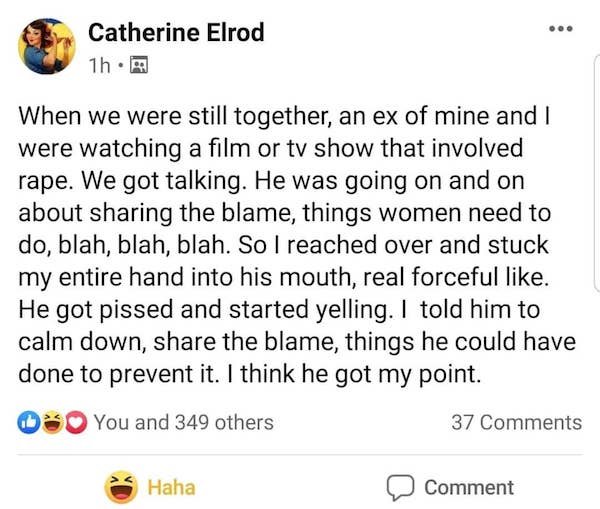Click the Comment speech bubble icon
Image resolution: width=600 pixels, height=509 pixels.
pos(400,488)
